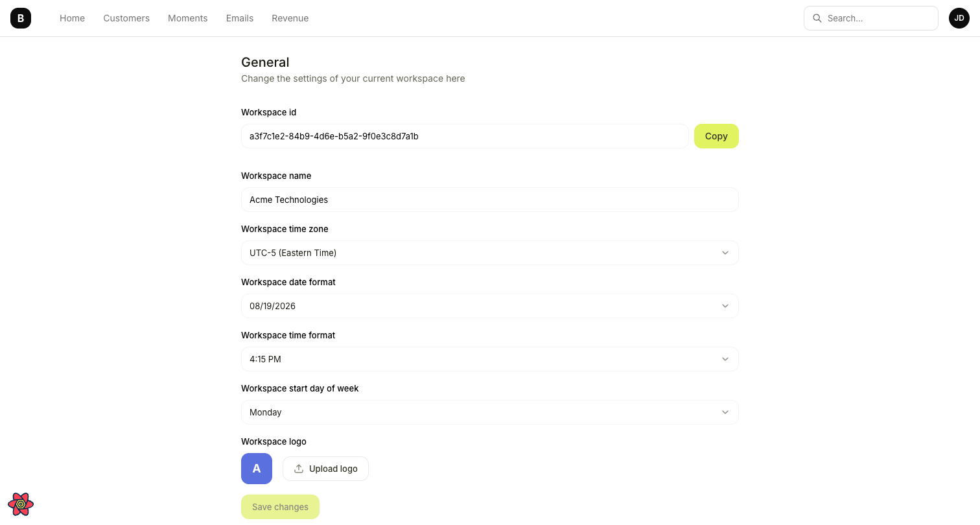980x525 pixels.
Task: Copy the workspace id
Action: click(716, 136)
